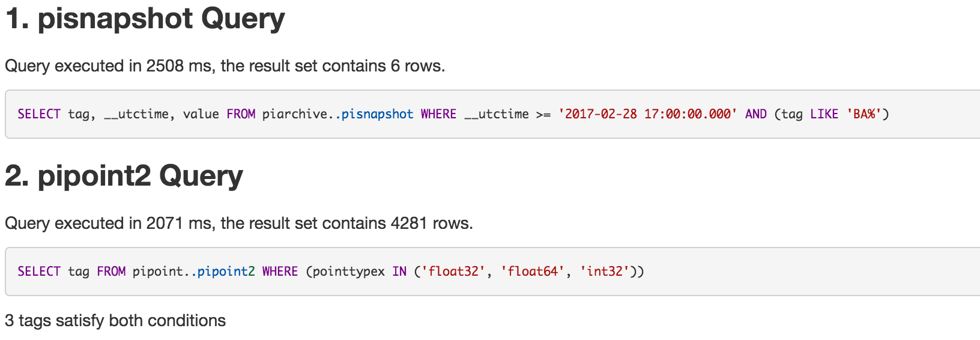Click the 'BA%' string literal in first query
This screenshot has width=980, height=340.
coord(864,114)
